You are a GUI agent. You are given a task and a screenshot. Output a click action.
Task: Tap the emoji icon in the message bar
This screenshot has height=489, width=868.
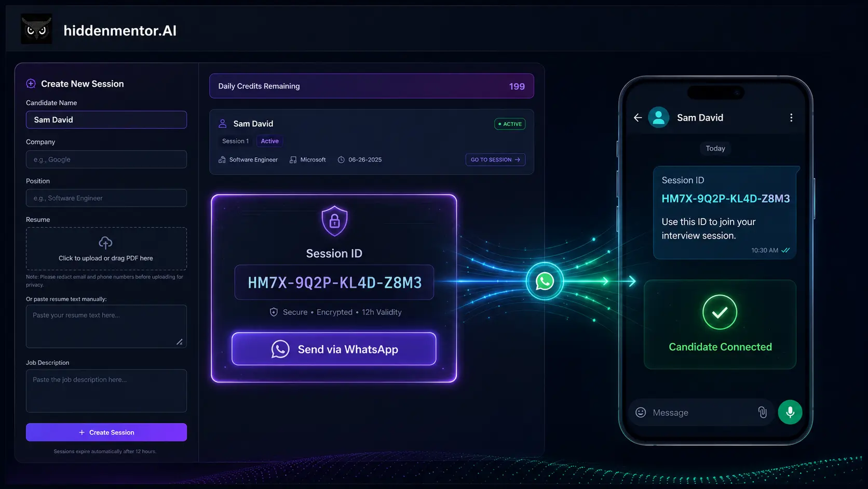[641, 412]
